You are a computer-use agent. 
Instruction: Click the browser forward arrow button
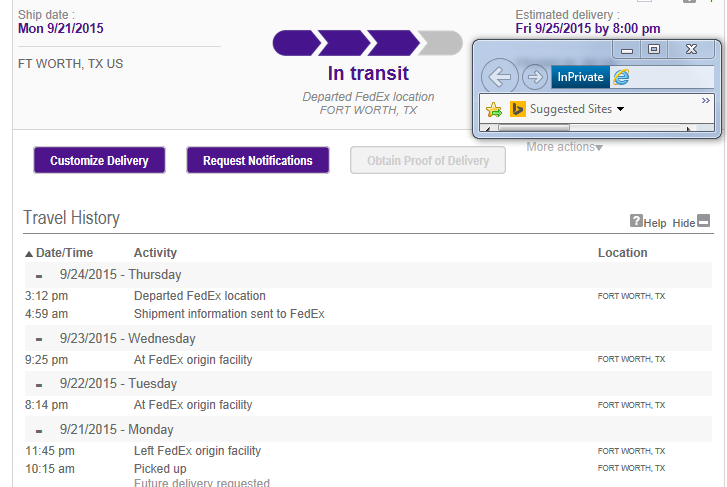pos(535,77)
